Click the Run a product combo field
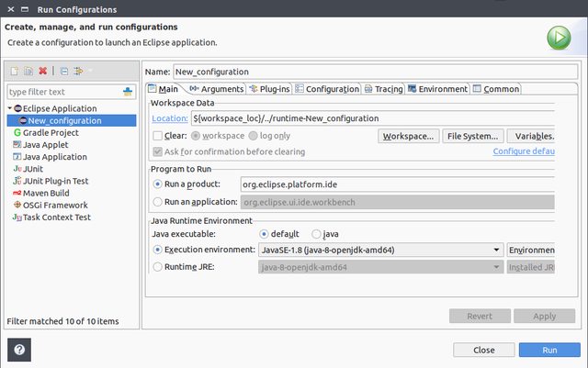 click(x=398, y=184)
